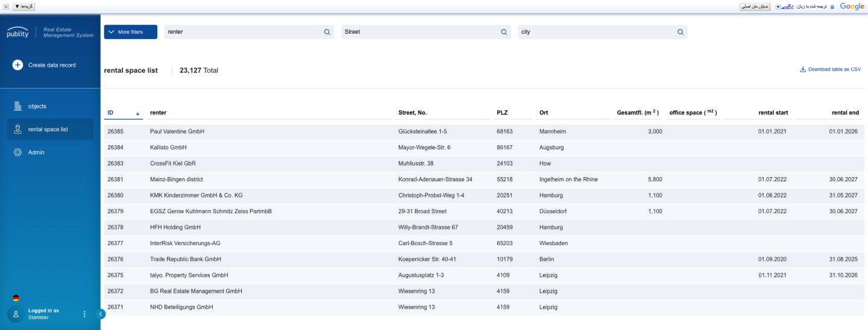The height and width of the screenshot is (330, 868).
Task: Click rental start date 01.11.2021
Action: pyautogui.click(x=772, y=275)
